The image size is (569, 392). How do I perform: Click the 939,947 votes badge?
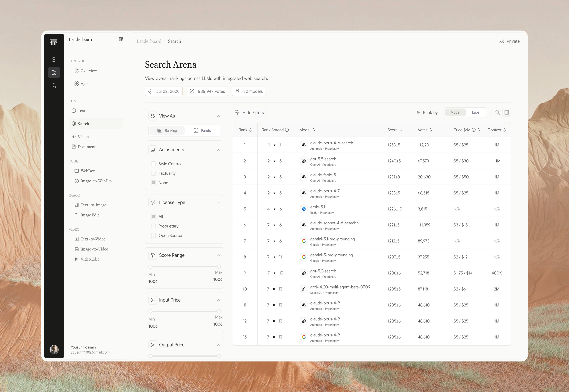(207, 91)
